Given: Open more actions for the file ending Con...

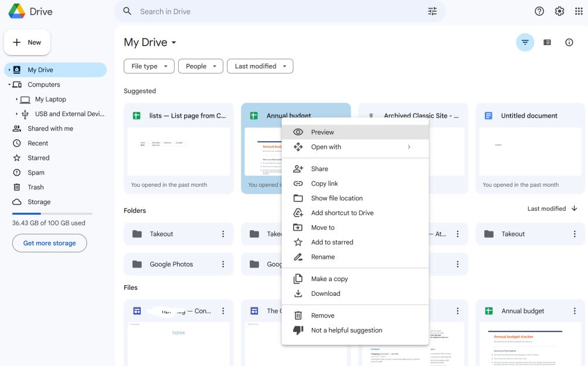Looking at the screenshot, I should 223,311.
